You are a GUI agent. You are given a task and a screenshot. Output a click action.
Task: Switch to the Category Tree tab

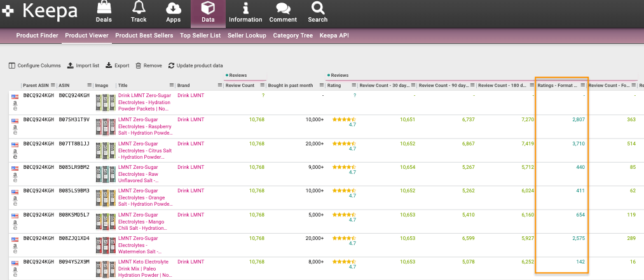click(x=293, y=36)
